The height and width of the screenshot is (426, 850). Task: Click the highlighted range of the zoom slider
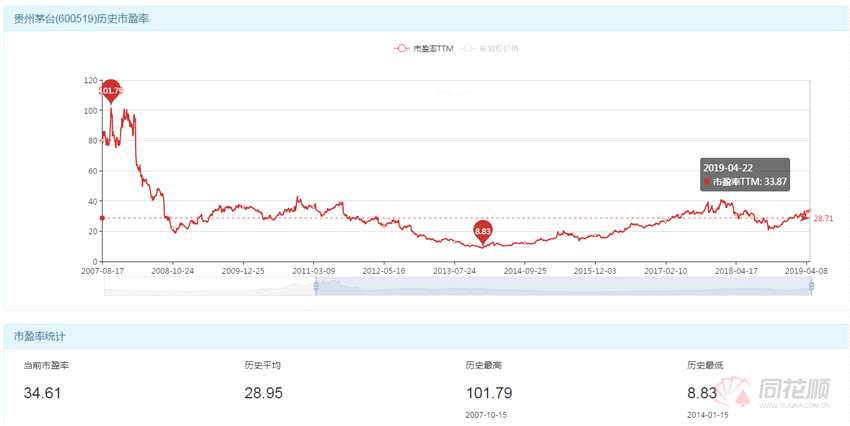(x=564, y=286)
